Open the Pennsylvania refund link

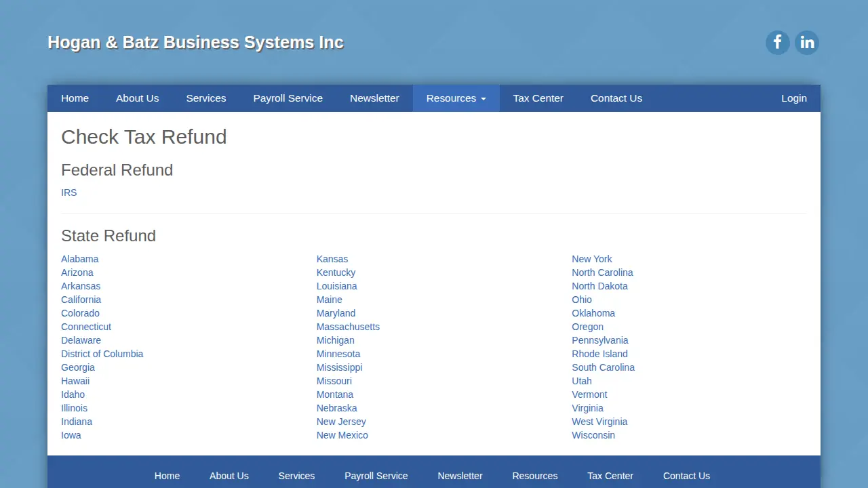coord(600,340)
